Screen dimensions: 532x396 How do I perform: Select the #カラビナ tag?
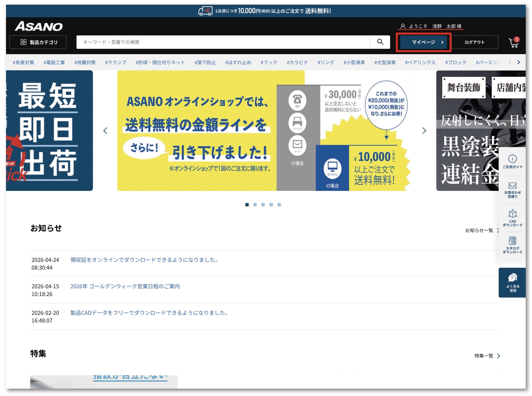[x=297, y=62]
